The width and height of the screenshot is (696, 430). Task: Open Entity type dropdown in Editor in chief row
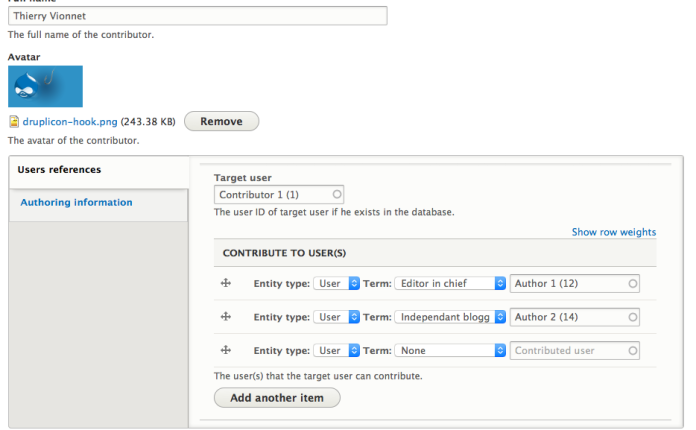pos(336,284)
